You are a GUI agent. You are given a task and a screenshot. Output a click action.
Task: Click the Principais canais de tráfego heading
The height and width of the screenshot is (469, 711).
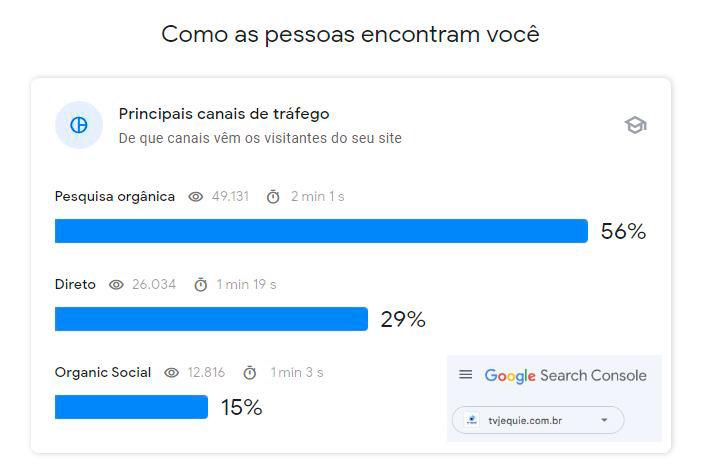pyautogui.click(x=224, y=114)
